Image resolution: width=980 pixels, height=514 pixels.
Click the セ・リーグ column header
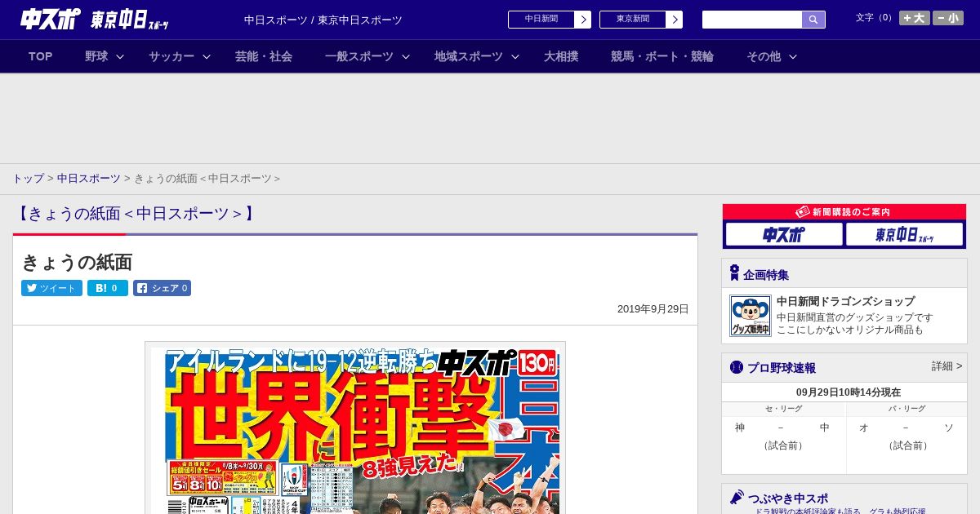point(783,409)
